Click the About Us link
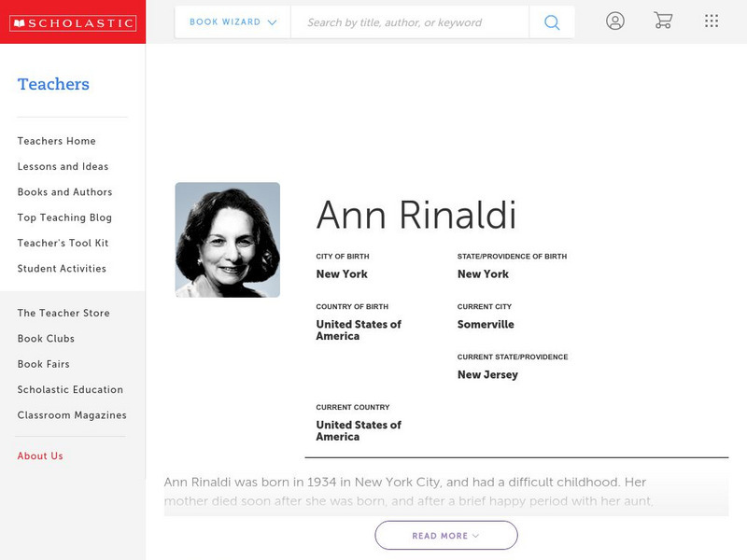747x560 pixels. tap(39, 455)
